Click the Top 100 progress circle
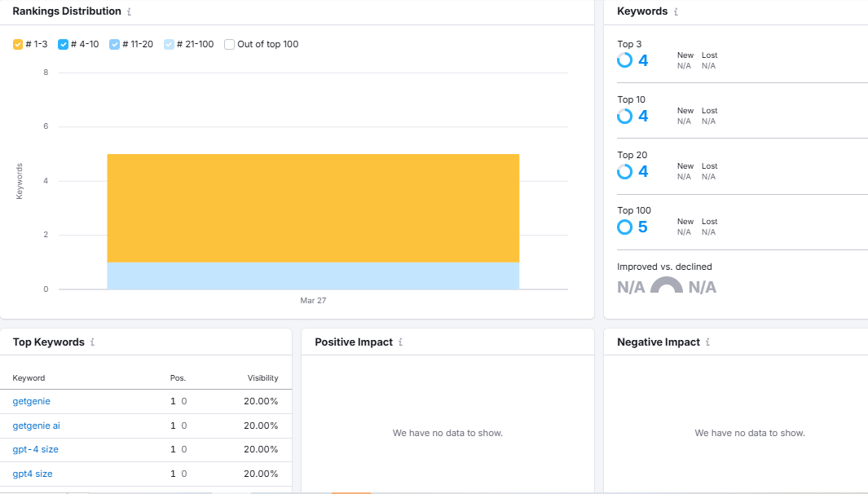Viewport: 868px width, 494px height. (x=624, y=226)
